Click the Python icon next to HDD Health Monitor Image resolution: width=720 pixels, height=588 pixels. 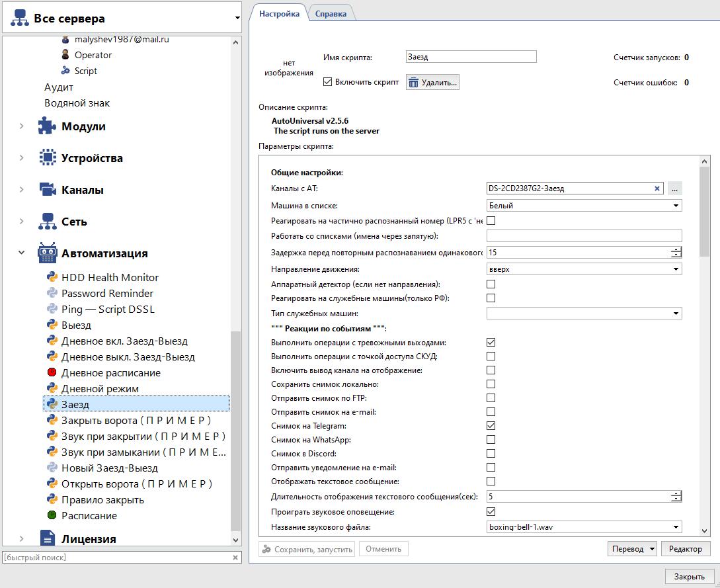(x=52, y=277)
